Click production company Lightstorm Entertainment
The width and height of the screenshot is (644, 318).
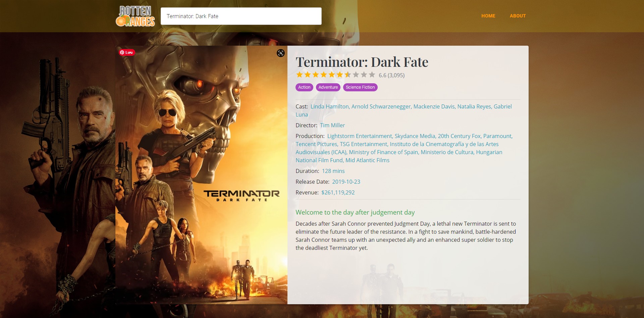[360, 136]
